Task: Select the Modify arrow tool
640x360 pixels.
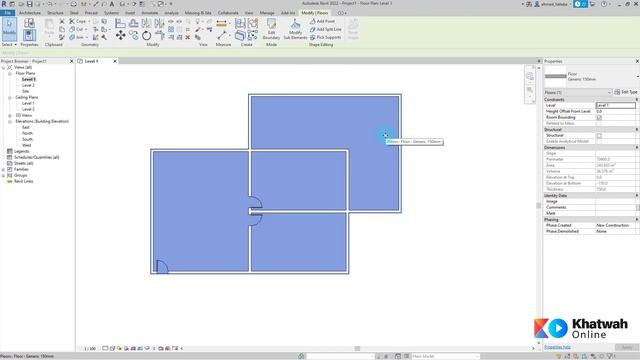Action: [9, 29]
